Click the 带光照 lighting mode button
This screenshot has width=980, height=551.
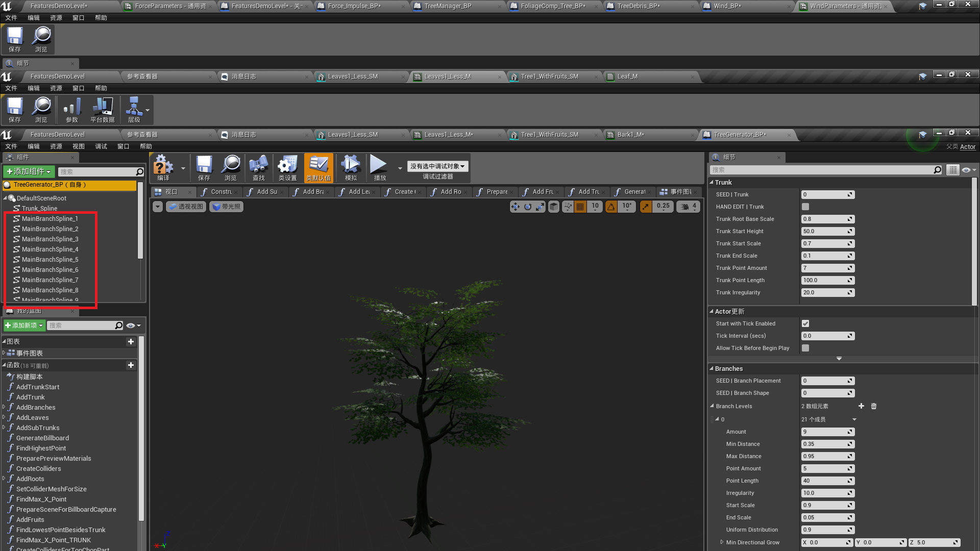[226, 207]
